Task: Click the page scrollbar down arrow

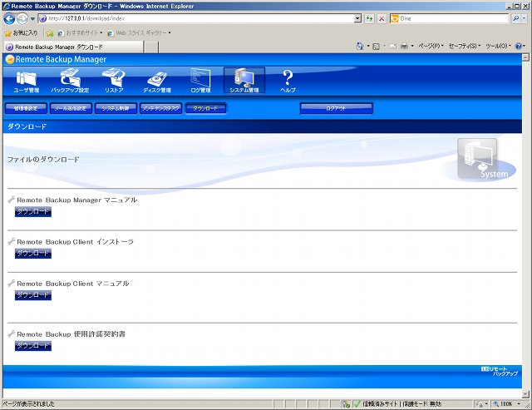Action: click(525, 394)
